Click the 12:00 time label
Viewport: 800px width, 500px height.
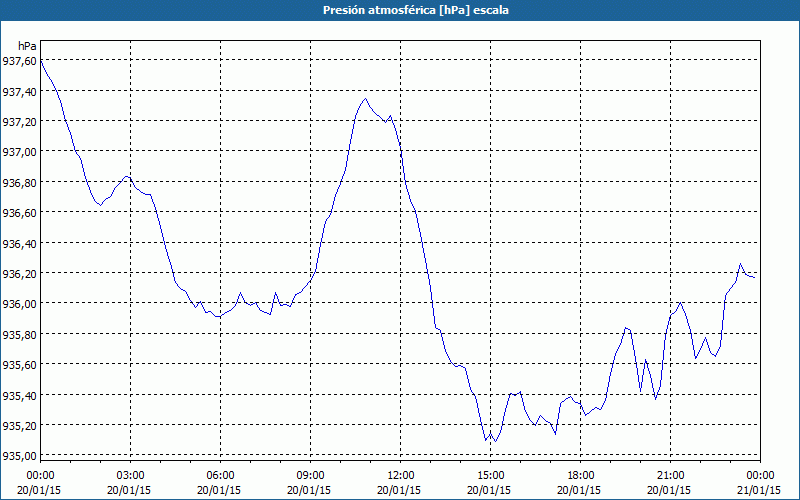[401, 476]
